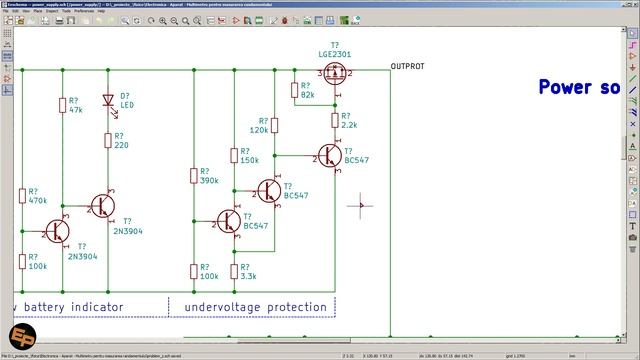
Task: Click the 390k resistor value
Action: [209, 180]
